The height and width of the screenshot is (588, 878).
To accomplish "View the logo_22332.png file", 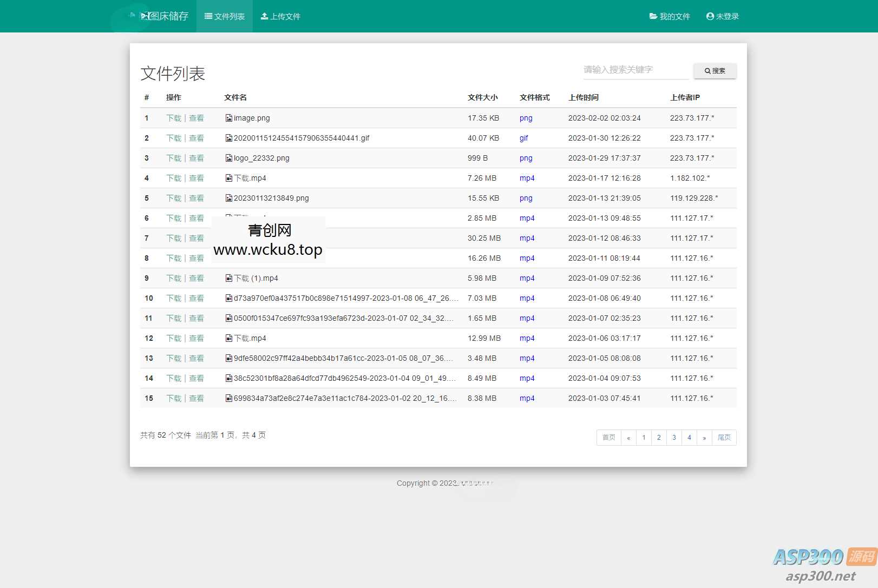I will coord(196,158).
